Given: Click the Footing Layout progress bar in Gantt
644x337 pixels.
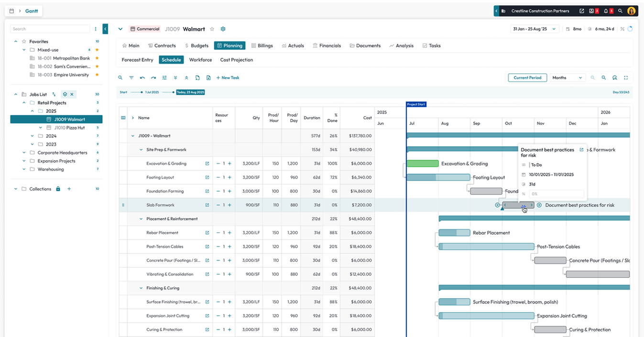Looking at the screenshot, I should point(438,178).
